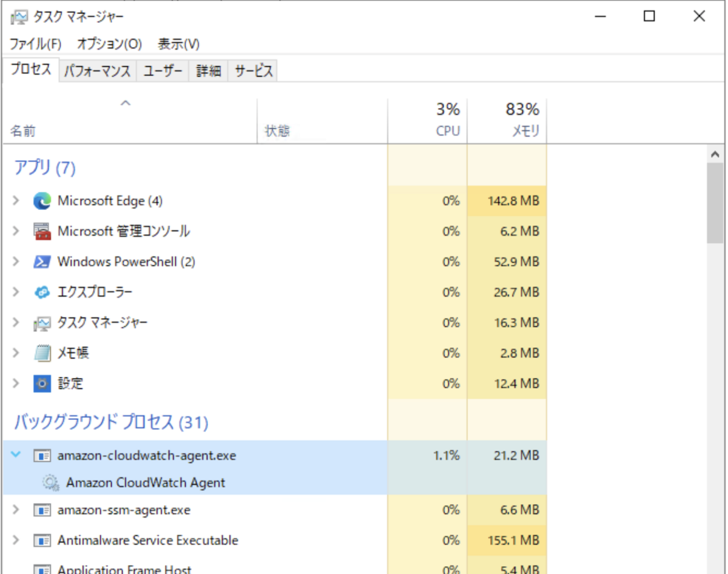Open the オプション(O) menu

click(x=109, y=44)
